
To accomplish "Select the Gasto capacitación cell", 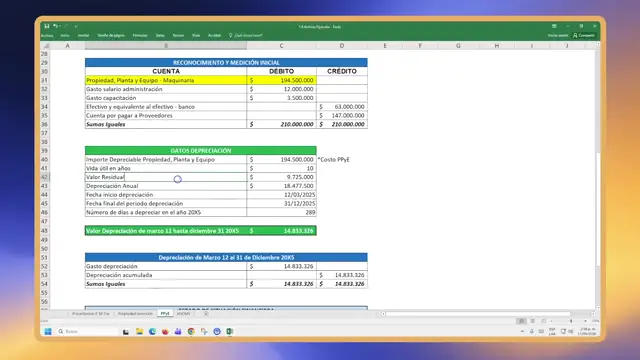I will point(166,98).
